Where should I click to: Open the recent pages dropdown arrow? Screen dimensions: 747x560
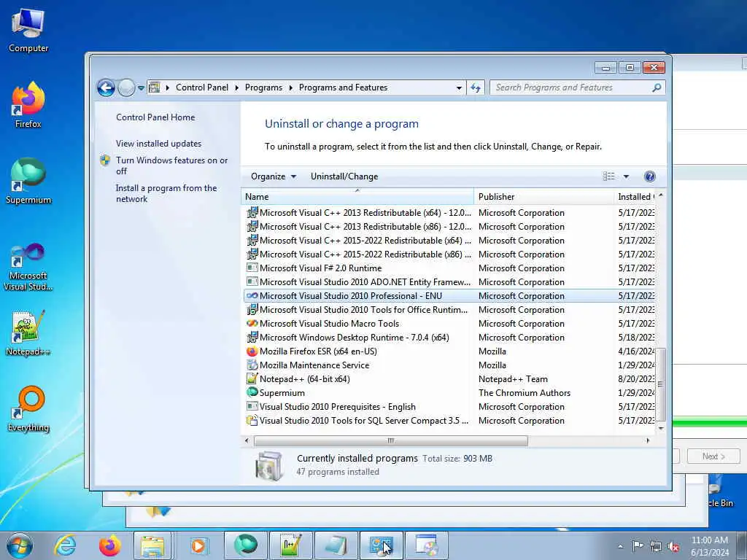pyautogui.click(x=141, y=87)
